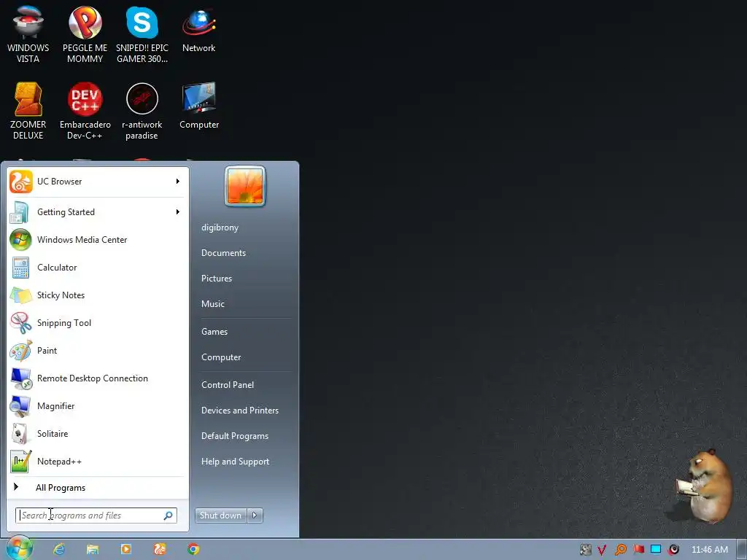Click the red V tray icon
The image size is (747, 560).
pos(602,550)
